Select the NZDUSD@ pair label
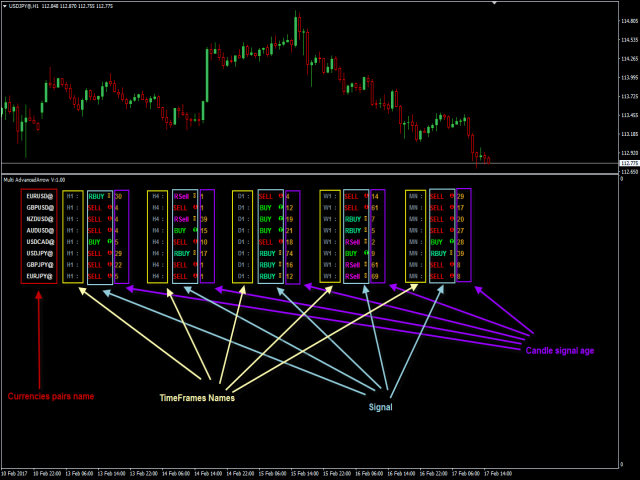The image size is (640, 480). tap(40, 219)
